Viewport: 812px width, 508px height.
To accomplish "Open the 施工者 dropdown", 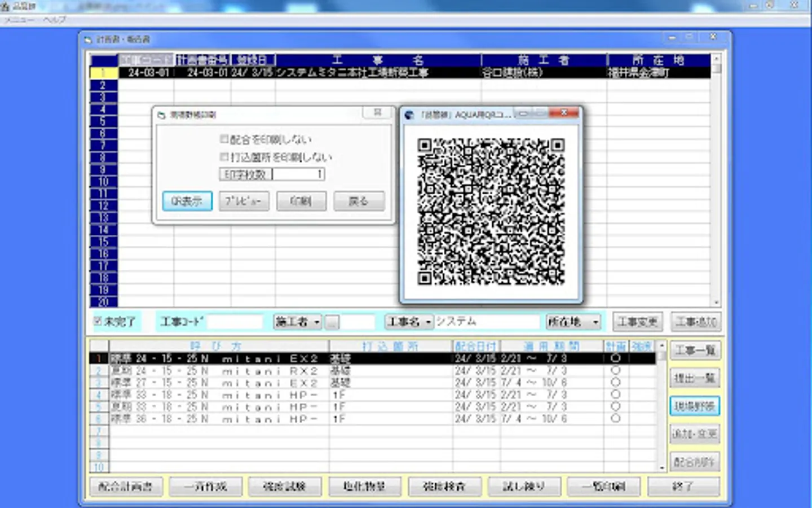I will pos(297,322).
